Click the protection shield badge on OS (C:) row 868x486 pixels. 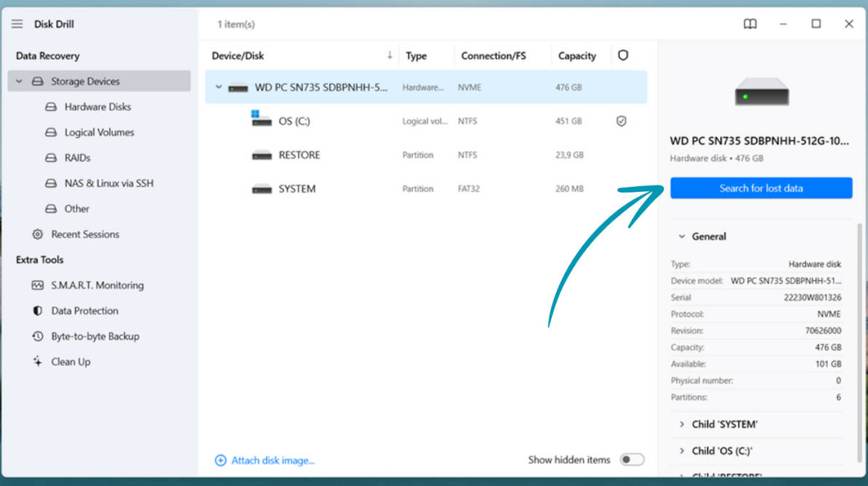pos(621,121)
